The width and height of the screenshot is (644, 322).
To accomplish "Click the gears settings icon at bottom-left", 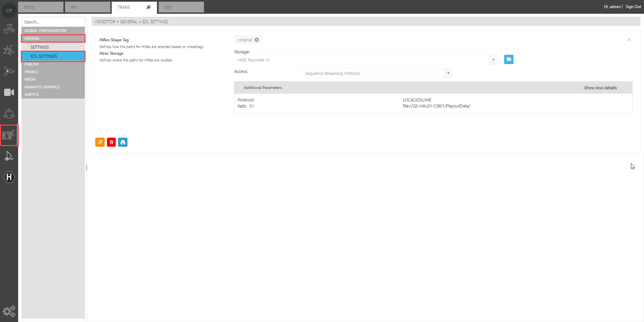I will [x=9, y=311].
